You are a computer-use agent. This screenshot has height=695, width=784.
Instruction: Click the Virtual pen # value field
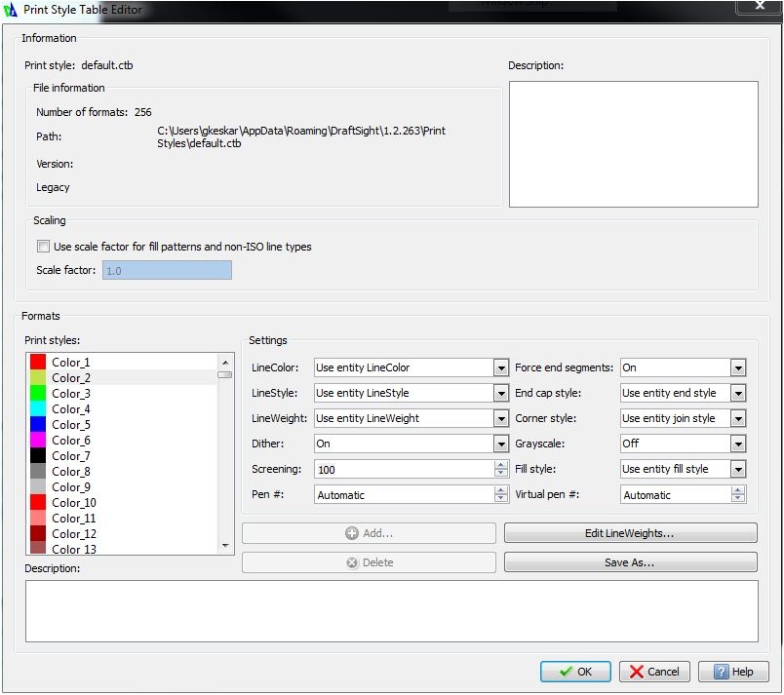coord(676,494)
